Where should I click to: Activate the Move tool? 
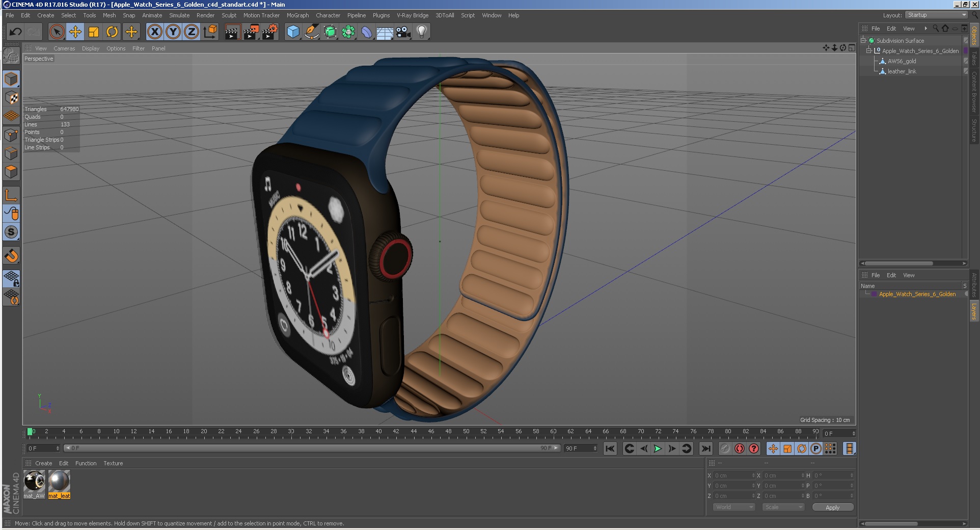75,32
